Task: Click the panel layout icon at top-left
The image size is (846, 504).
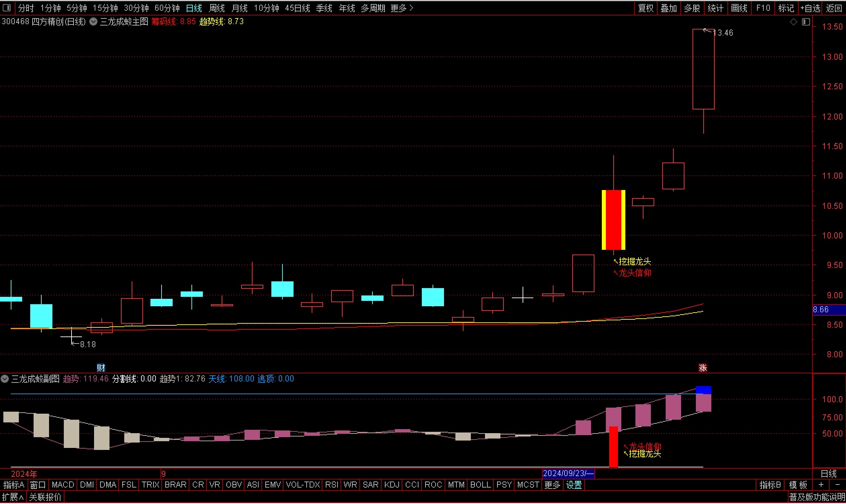Action: [6, 7]
